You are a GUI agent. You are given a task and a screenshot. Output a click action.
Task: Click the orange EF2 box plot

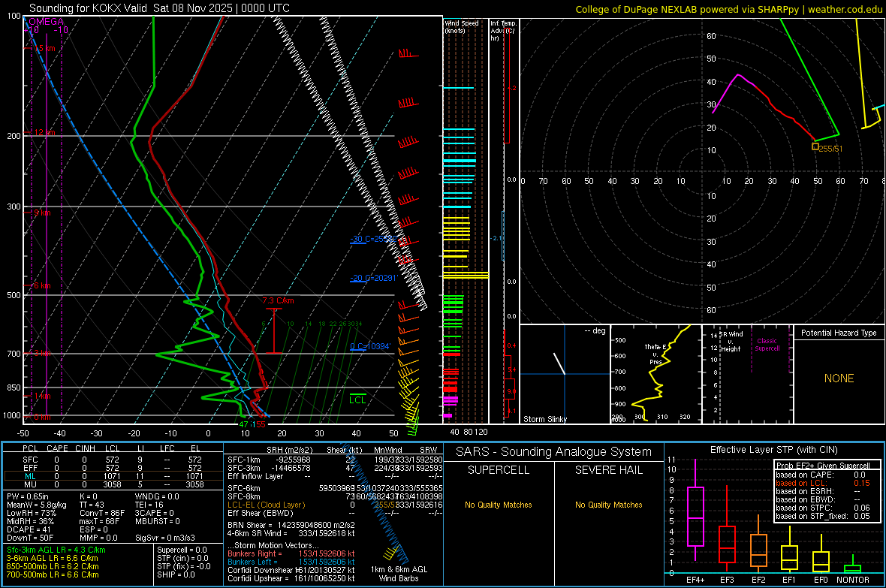(758, 544)
